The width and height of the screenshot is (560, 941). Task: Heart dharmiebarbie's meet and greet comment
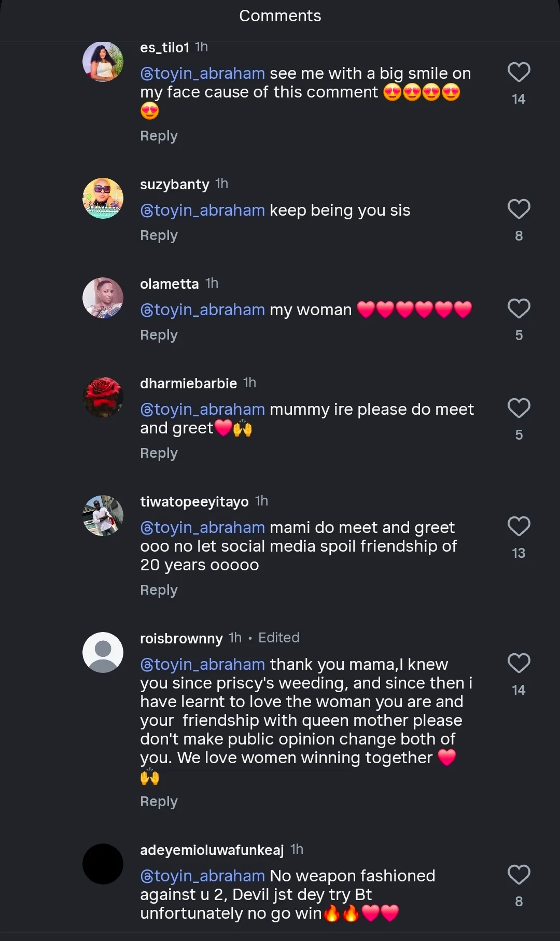click(x=519, y=409)
